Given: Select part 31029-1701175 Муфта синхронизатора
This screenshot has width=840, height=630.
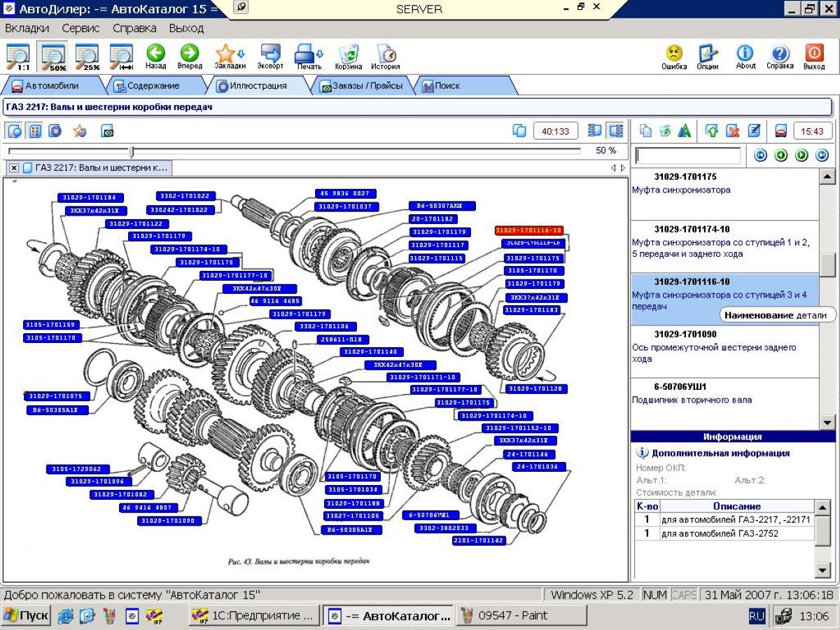Looking at the screenshot, I should (724, 194).
